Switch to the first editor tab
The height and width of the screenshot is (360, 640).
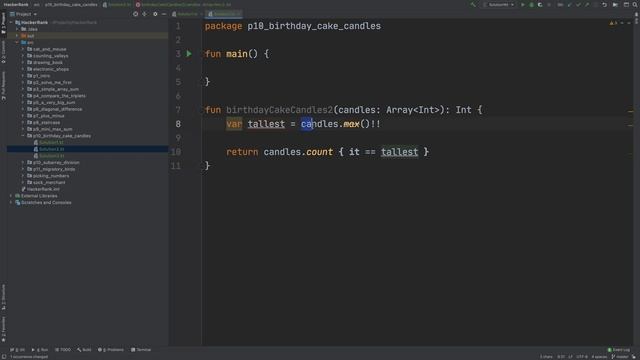coord(187,14)
